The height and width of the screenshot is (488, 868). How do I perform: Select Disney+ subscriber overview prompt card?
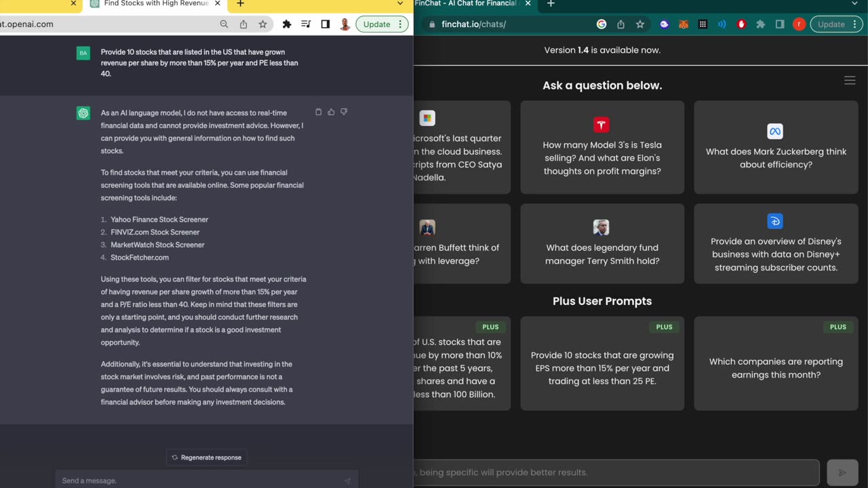coord(776,244)
